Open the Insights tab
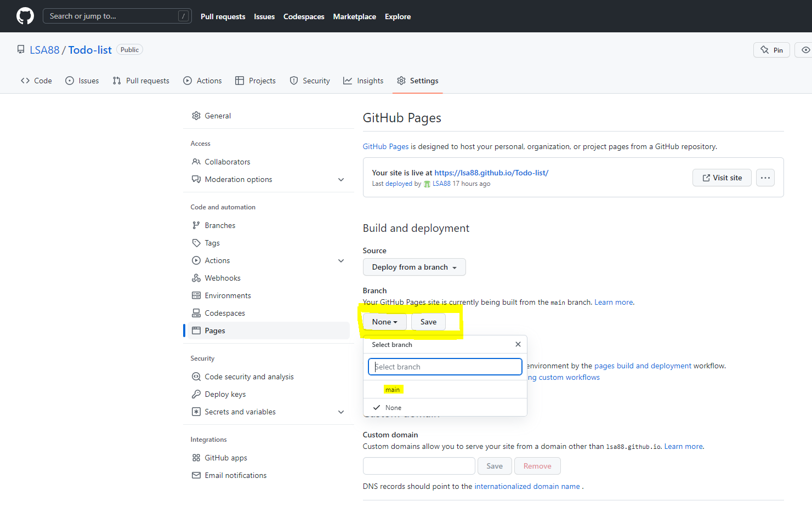This screenshot has width=812, height=507. (x=364, y=81)
